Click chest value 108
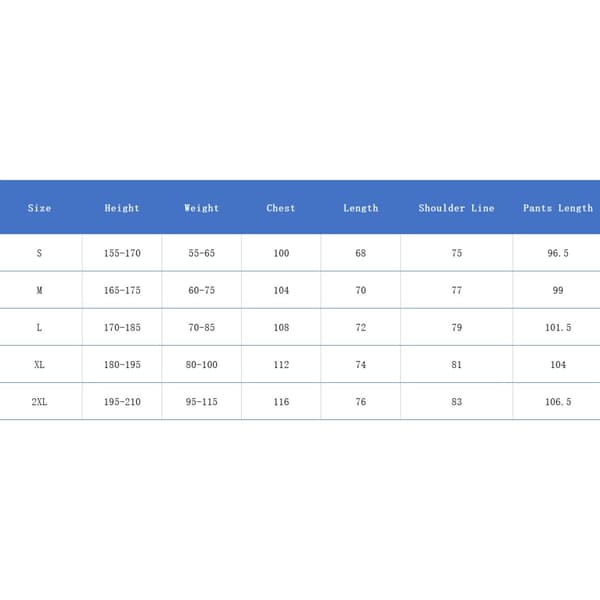This screenshot has height=600, width=600. (281, 327)
